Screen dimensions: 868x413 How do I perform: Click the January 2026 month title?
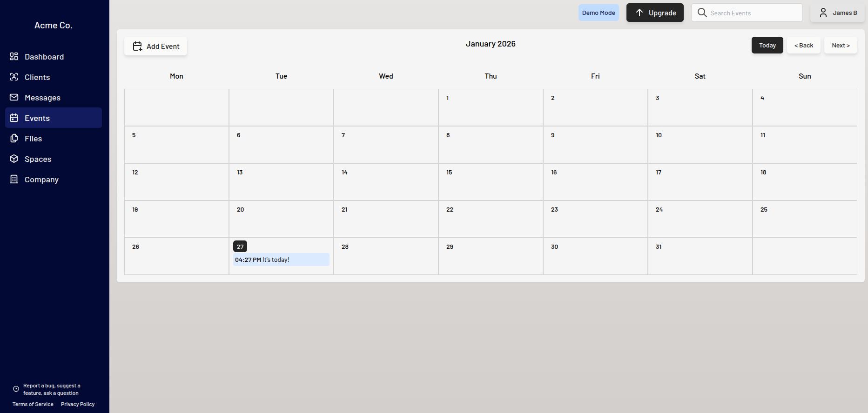tap(491, 44)
